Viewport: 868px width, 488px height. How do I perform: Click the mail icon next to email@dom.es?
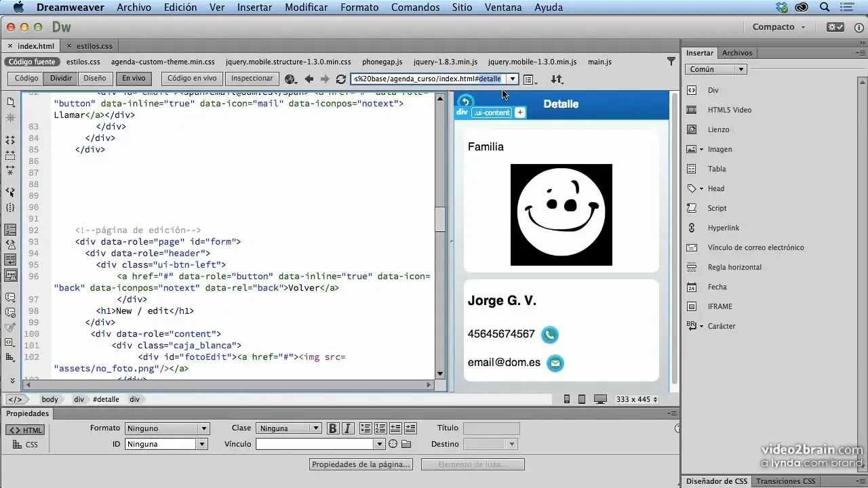pyautogui.click(x=555, y=363)
